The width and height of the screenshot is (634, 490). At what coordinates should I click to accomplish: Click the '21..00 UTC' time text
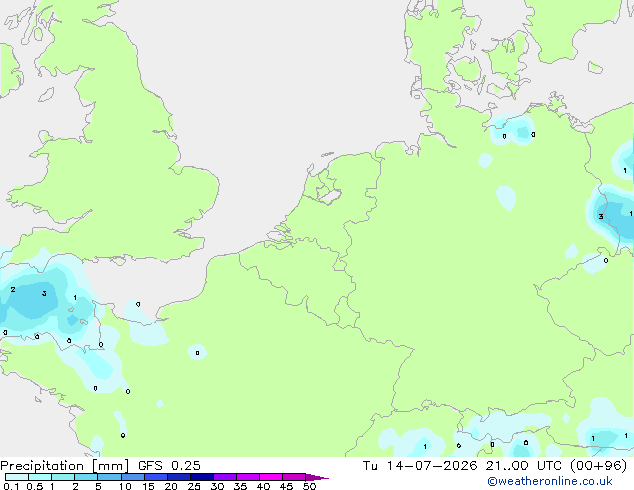coord(524,466)
